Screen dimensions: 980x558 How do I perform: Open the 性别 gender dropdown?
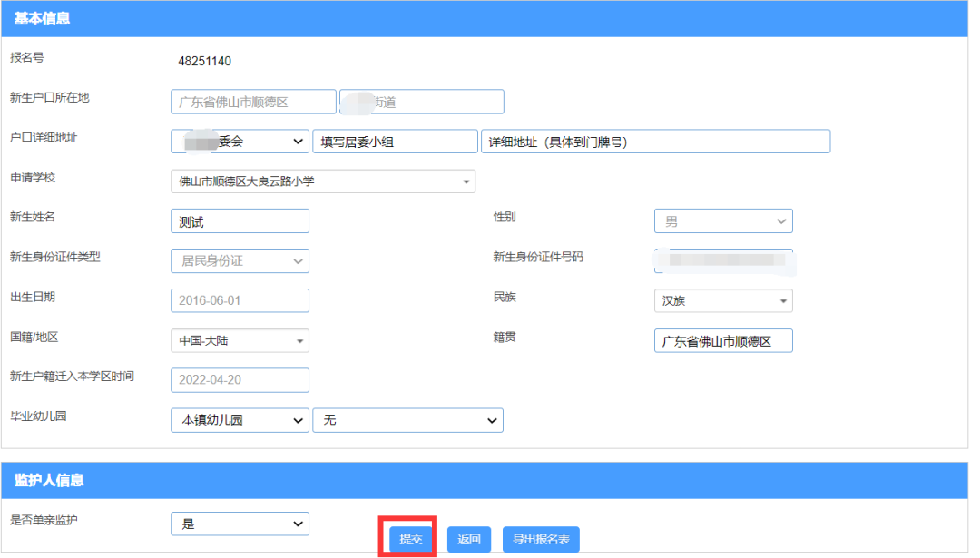pos(722,221)
